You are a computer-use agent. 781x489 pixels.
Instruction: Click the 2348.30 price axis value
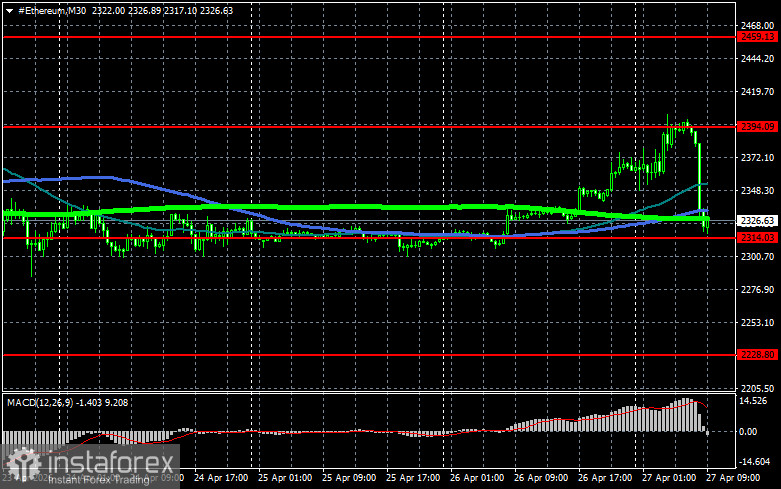[x=757, y=191]
